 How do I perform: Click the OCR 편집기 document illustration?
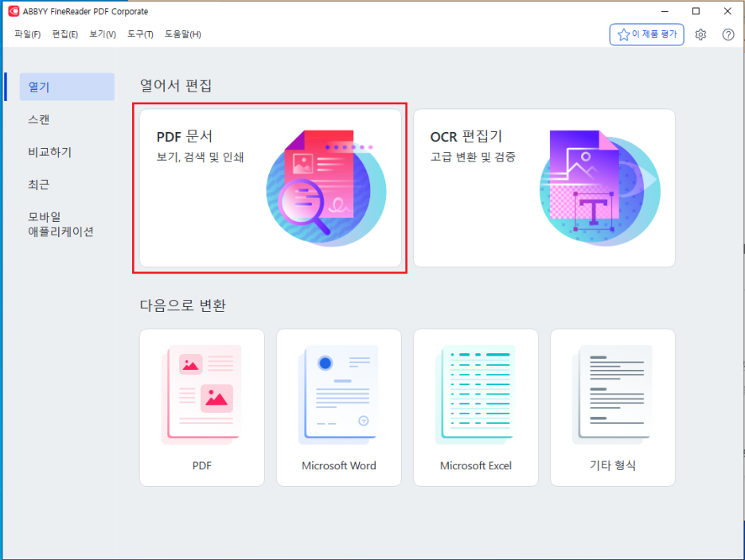point(599,188)
